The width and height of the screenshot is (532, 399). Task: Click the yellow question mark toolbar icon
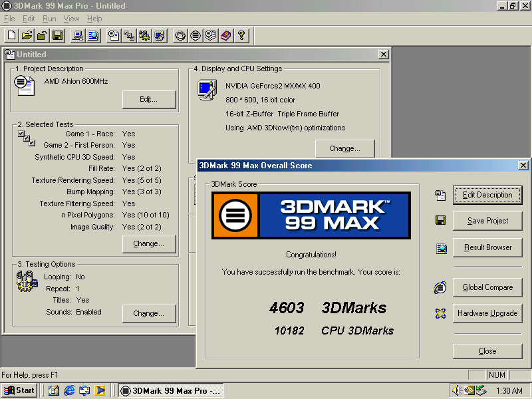click(x=241, y=35)
